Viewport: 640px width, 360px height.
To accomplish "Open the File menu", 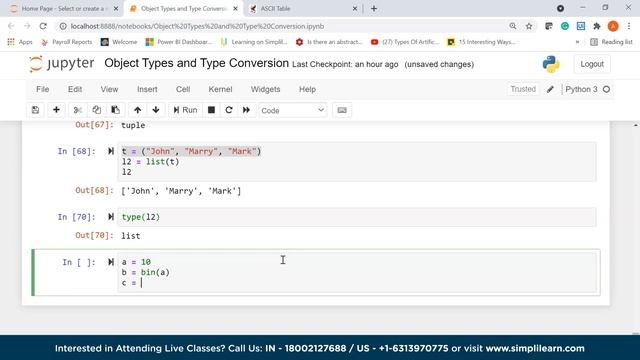I will (x=42, y=89).
